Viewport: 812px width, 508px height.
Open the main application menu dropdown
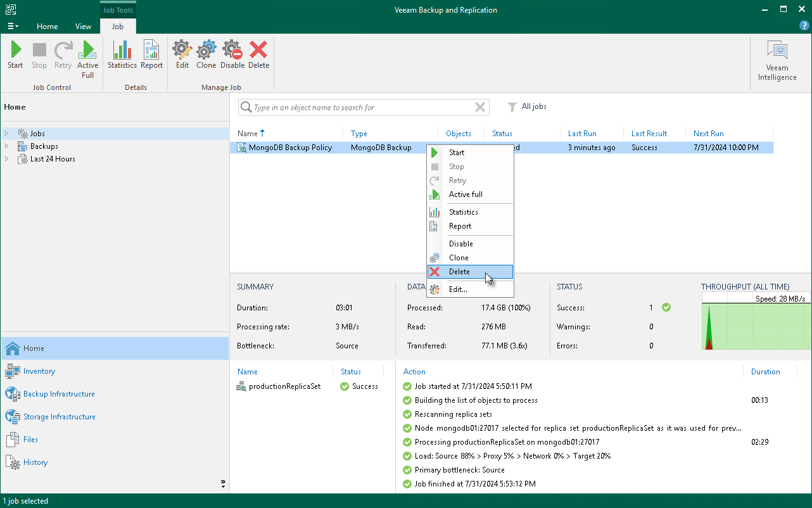13,27
